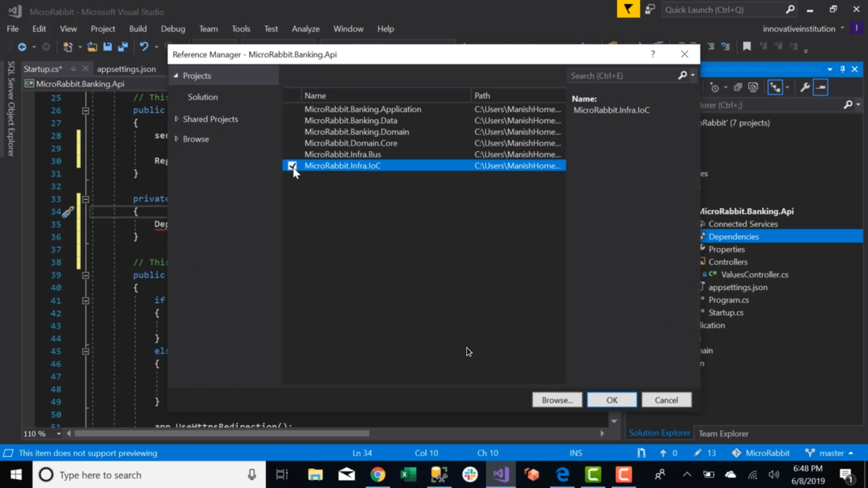Click the Quick Launch magnifier icon
Viewport: 868px width, 488px height.
click(x=790, y=9)
